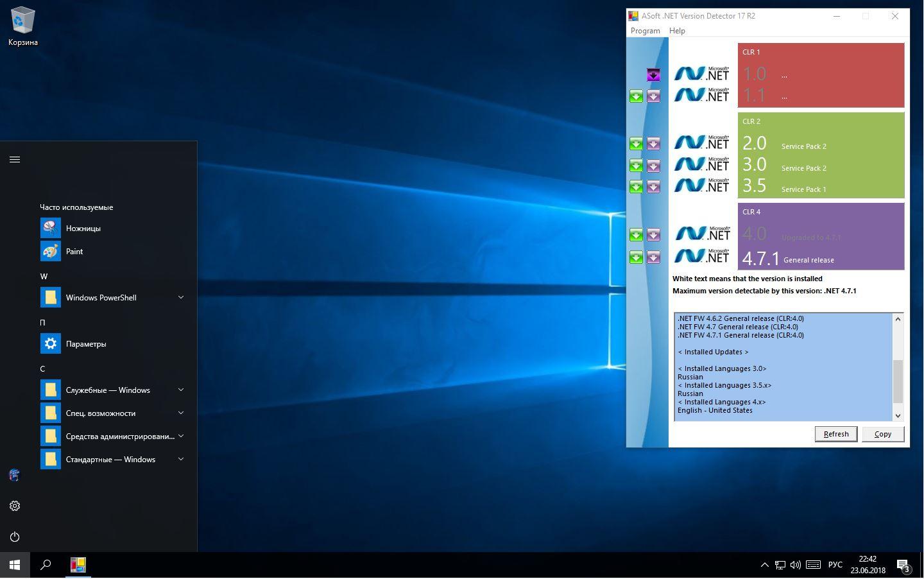The height and width of the screenshot is (579, 924).
Task: Click the 'CLR 4' purple panel label
Action: [x=751, y=212]
